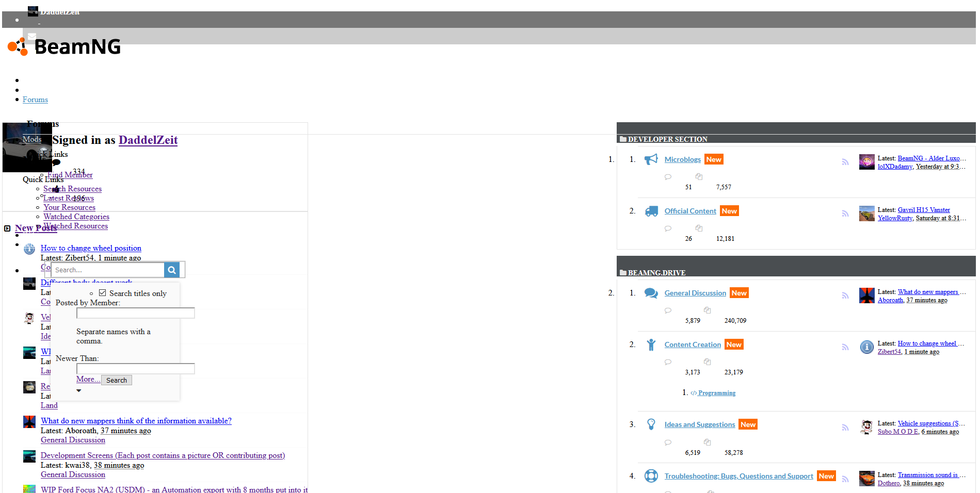Open the RSS feed for Official Content
The image size is (980, 493).
coord(845,213)
